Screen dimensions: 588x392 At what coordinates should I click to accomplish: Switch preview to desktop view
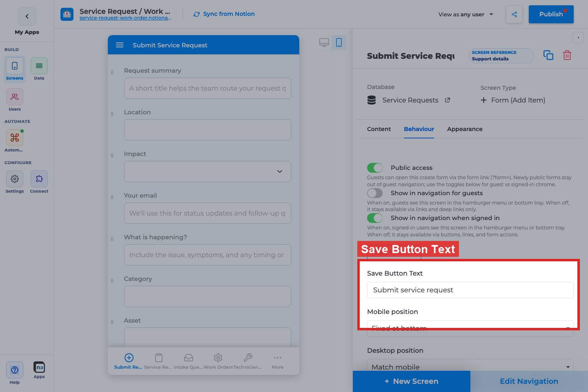tap(324, 42)
